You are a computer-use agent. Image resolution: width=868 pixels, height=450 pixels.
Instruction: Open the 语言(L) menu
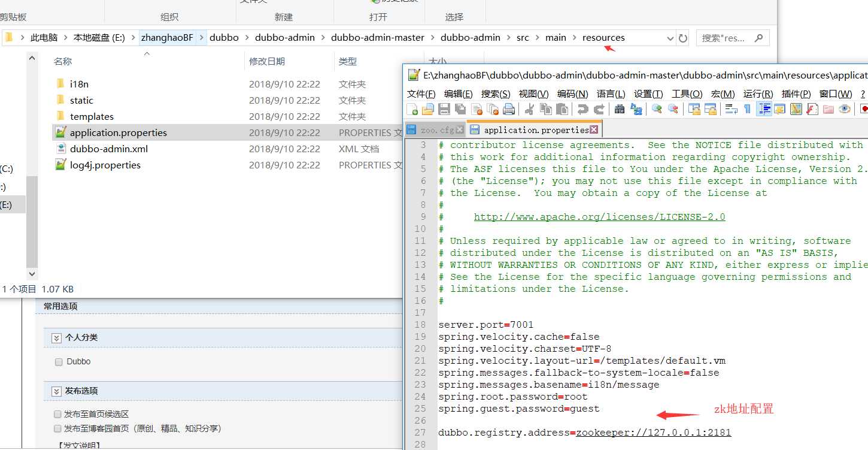click(611, 94)
